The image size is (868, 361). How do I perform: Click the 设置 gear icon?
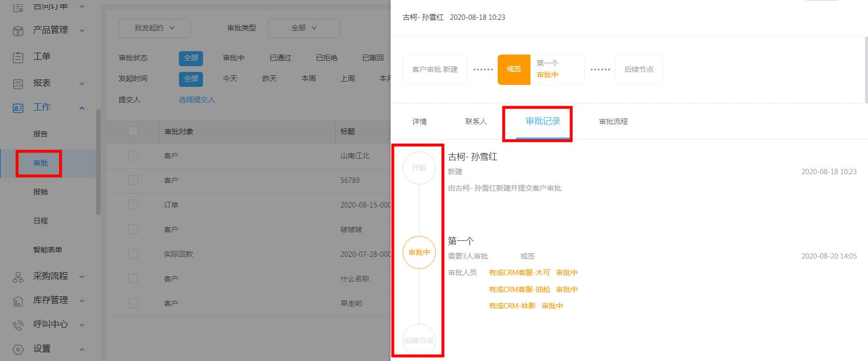[x=18, y=349]
